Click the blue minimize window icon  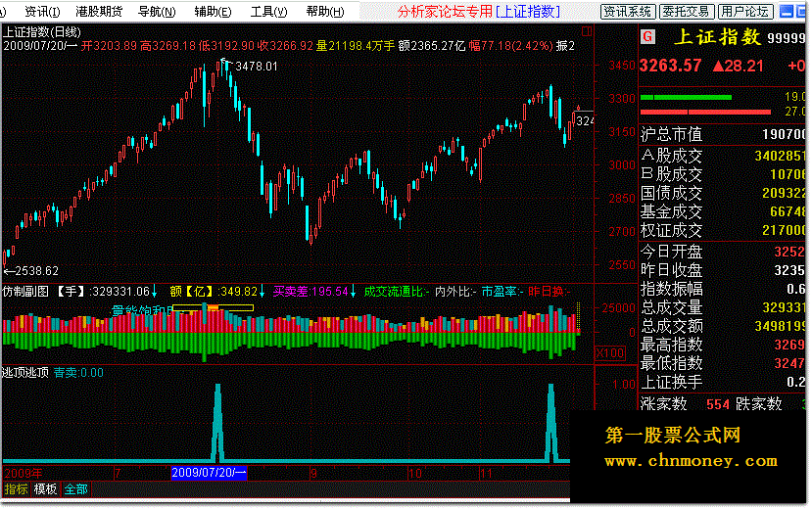point(787,12)
